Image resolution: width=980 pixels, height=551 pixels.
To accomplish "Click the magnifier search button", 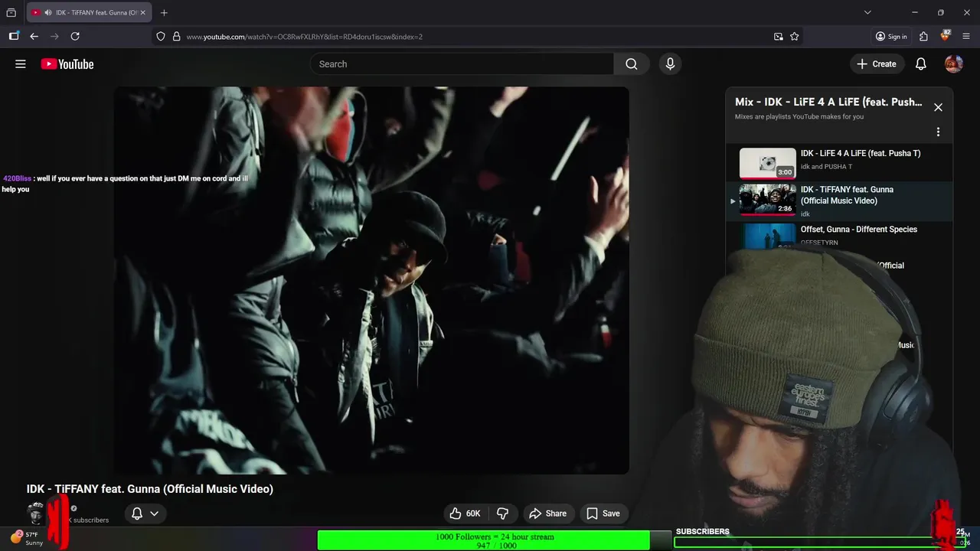I will (632, 64).
